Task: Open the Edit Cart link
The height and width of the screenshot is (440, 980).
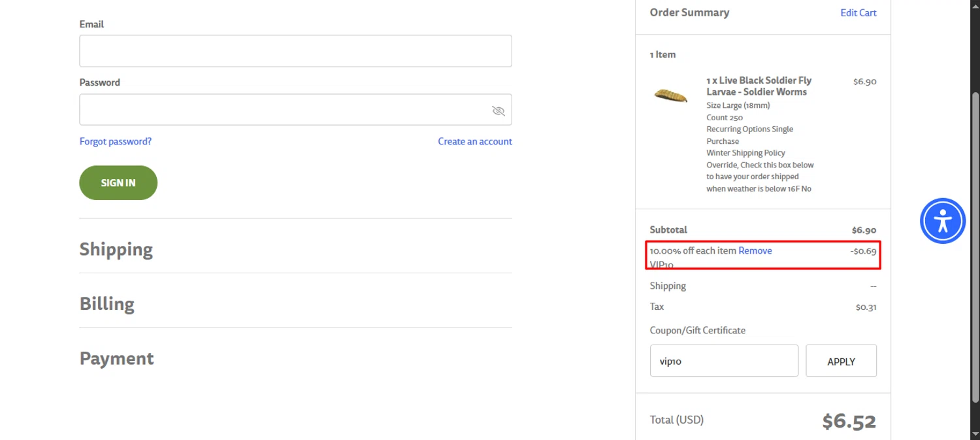Action: tap(858, 12)
